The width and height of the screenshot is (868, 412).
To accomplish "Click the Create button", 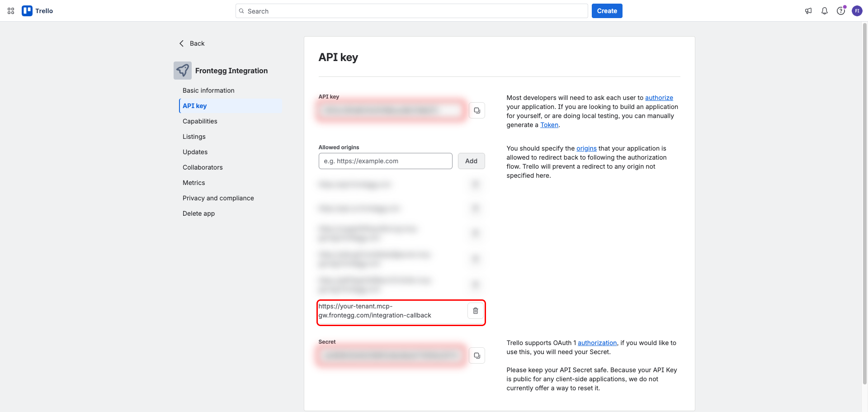I will click(607, 11).
